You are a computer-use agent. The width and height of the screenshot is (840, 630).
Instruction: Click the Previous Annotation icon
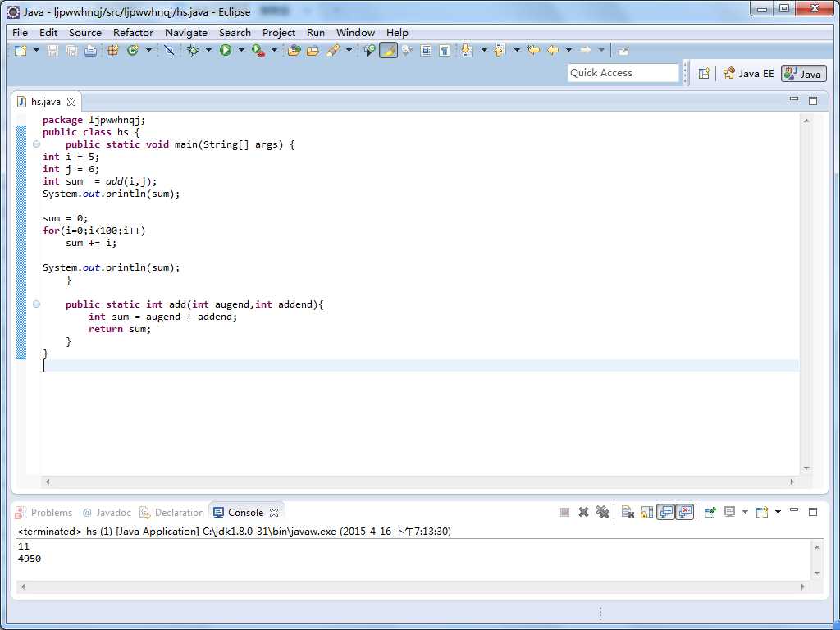pyautogui.click(x=500, y=51)
